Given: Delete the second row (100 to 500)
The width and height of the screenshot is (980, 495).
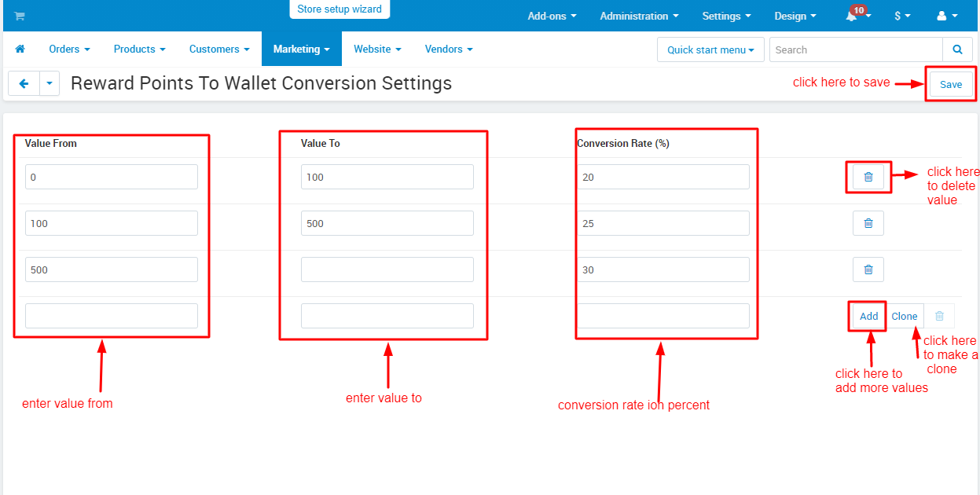Looking at the screenshot, I should coord(868,224).
